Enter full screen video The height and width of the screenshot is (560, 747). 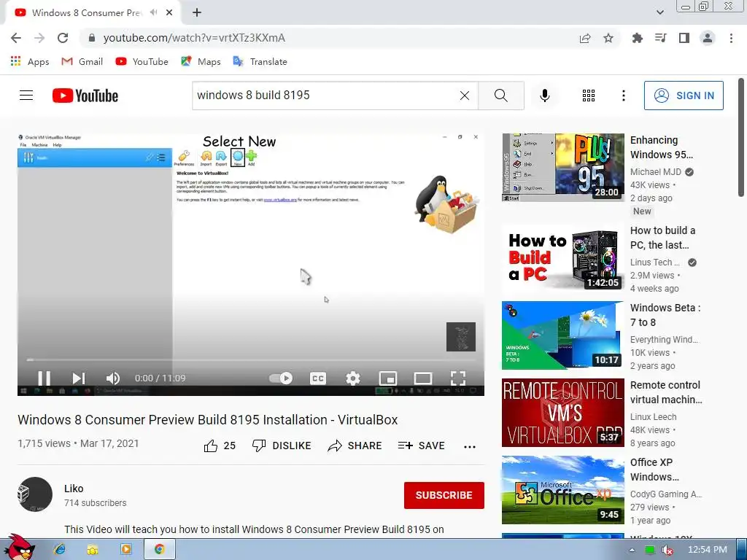(458, 378)
